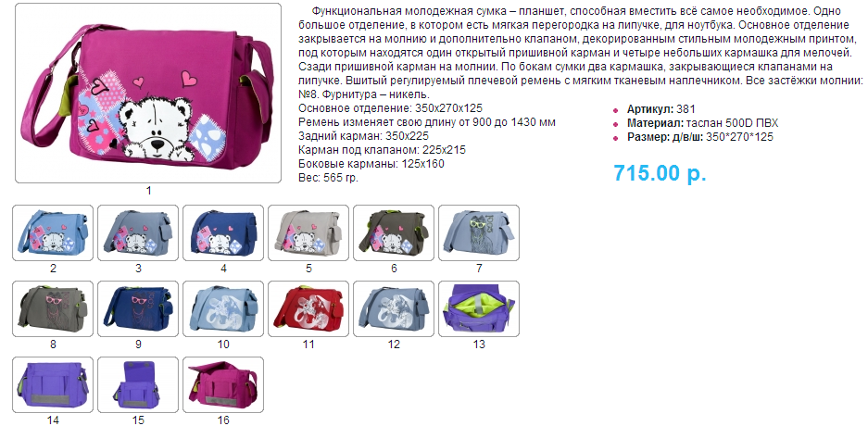The image size is (868, 426).
Task: Select thumbnail 2, light blue bear bag
Action: coord(53,233)
